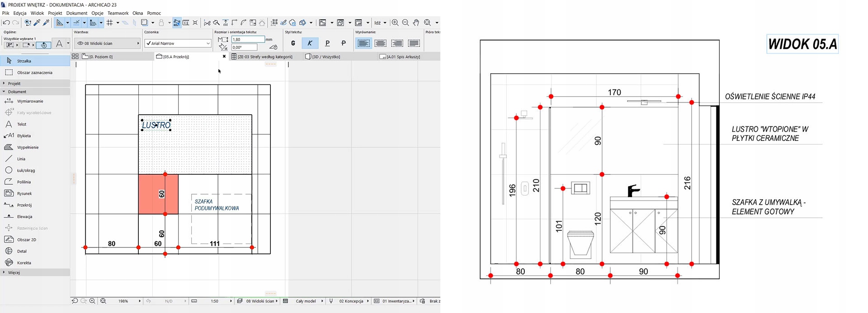868x313 pixels.
Task: Expand the Projekt toolbox section
Action: point(14,84)
